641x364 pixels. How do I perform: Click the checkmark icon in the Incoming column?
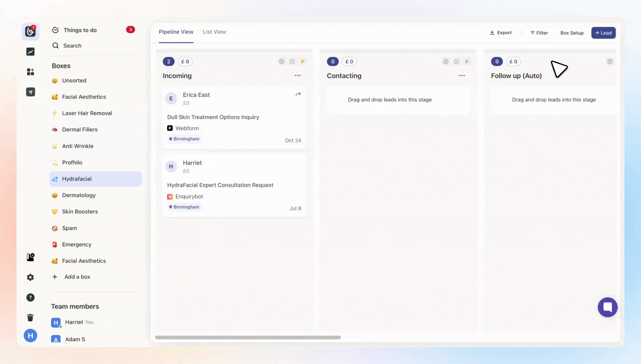(292, 61)
